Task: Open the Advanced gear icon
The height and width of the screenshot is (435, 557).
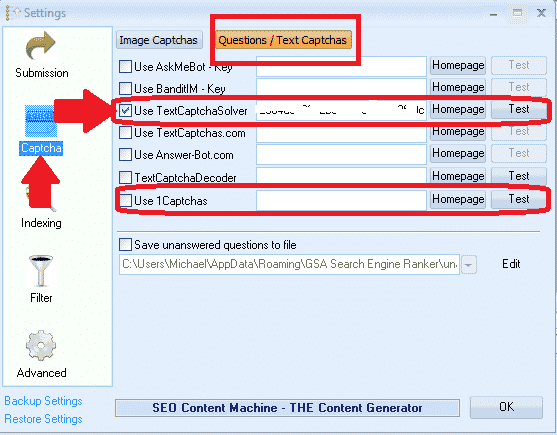Action: (x=41, y=346)
